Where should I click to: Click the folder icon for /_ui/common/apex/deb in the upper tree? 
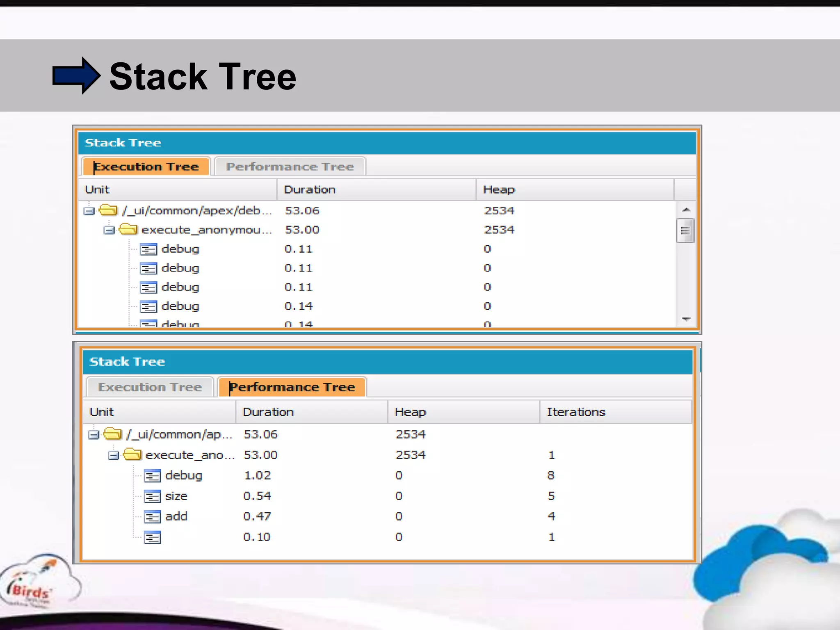(108, 210)
